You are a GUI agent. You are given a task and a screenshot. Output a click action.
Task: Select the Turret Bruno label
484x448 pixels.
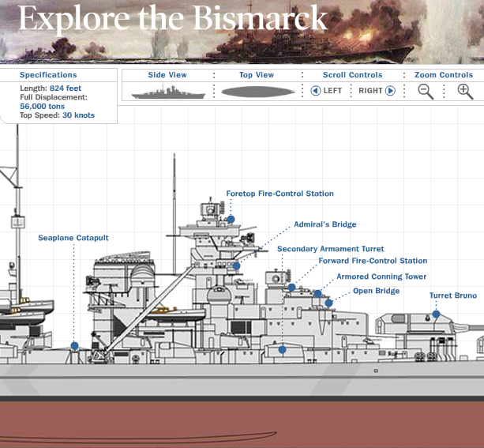coord(453,296)
